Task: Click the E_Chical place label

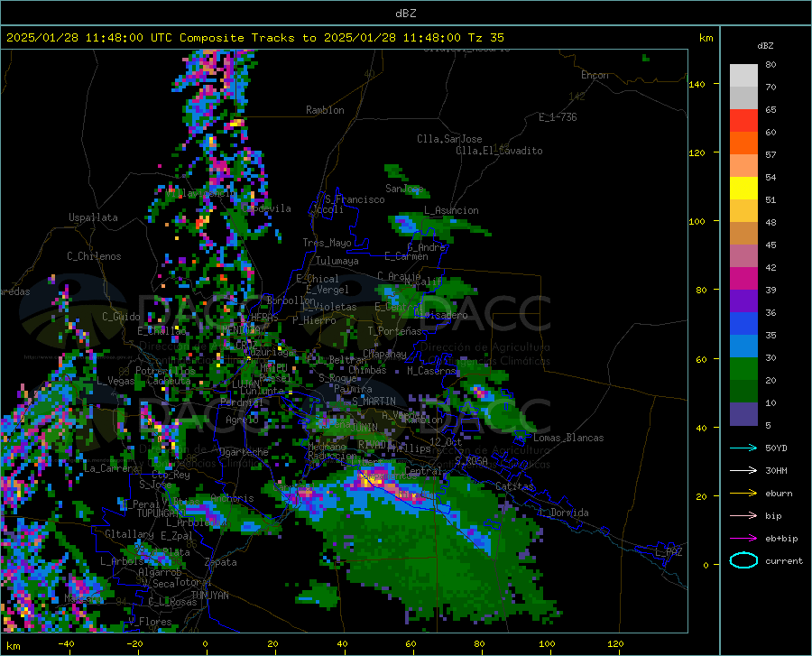Action: (x=317, y=279)
